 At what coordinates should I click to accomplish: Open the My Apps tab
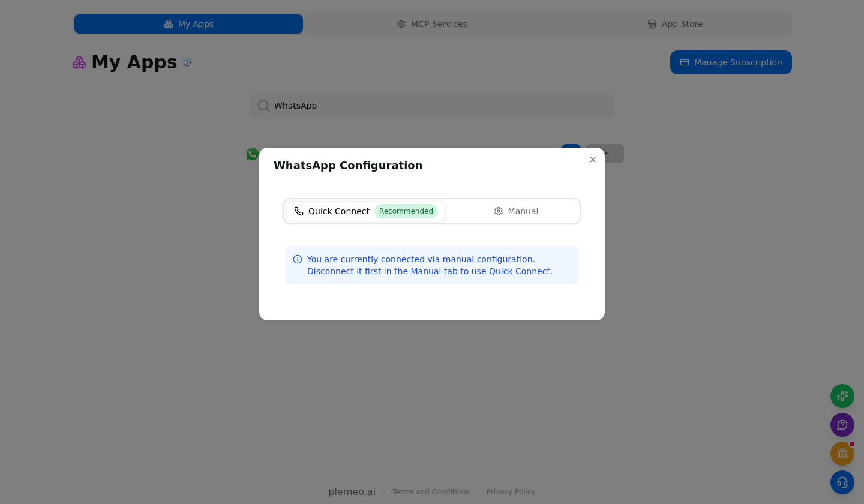(188, 24)
